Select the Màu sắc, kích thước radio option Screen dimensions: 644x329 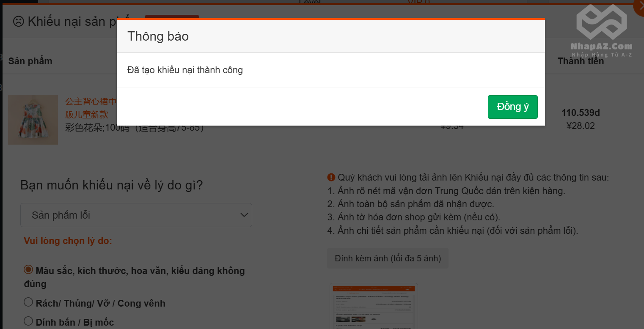[x=28, y=270]
